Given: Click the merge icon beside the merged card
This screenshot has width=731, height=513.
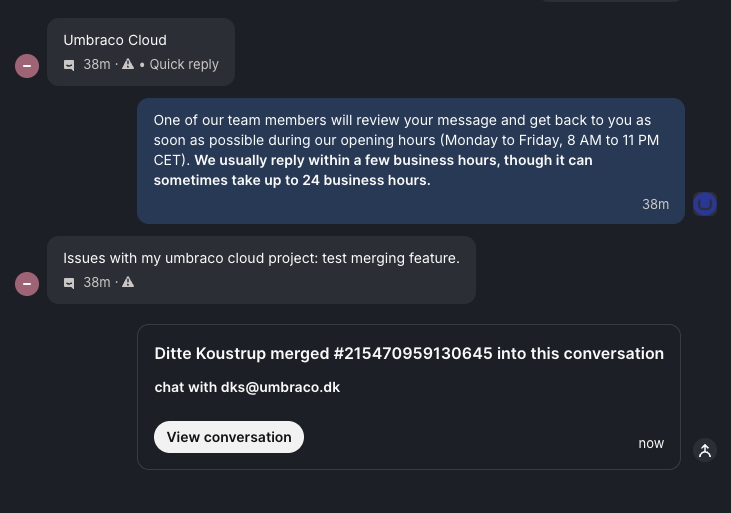Looking at the screenshot, I should pos(705,450).
